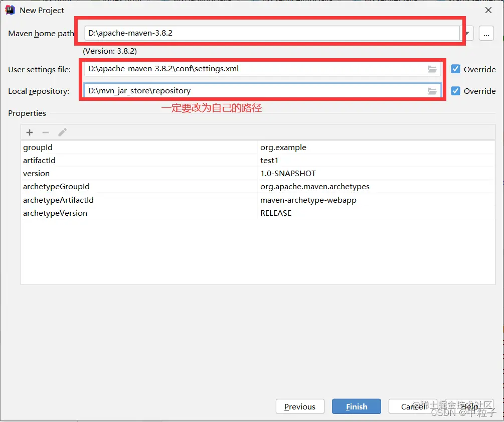Select the archetypeGroupId property row
The width and height of the screenshot is (504, 422).
[x=258, y=187]
